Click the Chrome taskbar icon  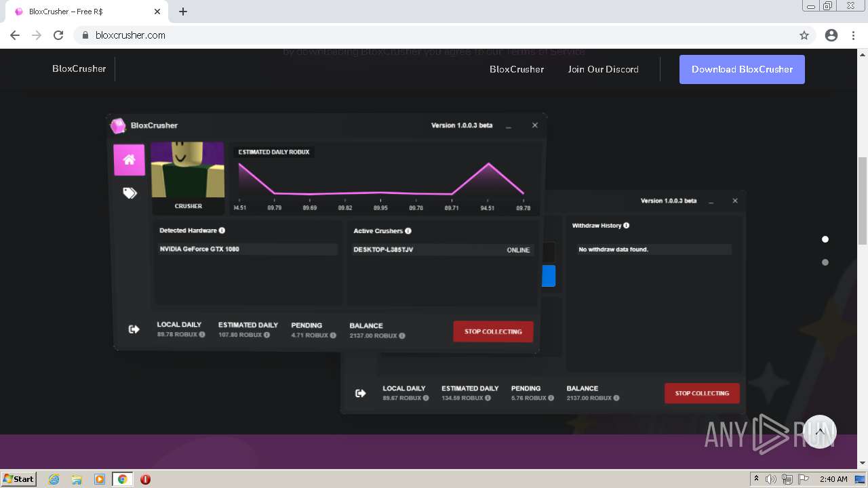(123, 479)
